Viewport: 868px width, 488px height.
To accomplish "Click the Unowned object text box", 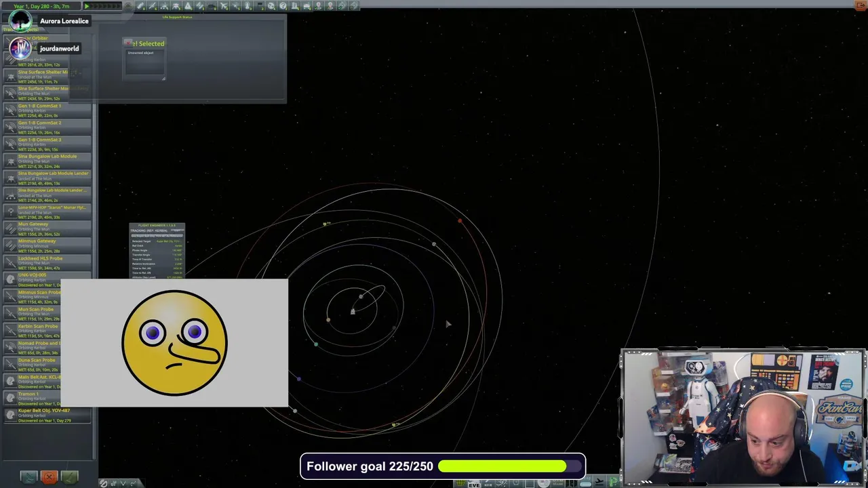I will (144, 61).
